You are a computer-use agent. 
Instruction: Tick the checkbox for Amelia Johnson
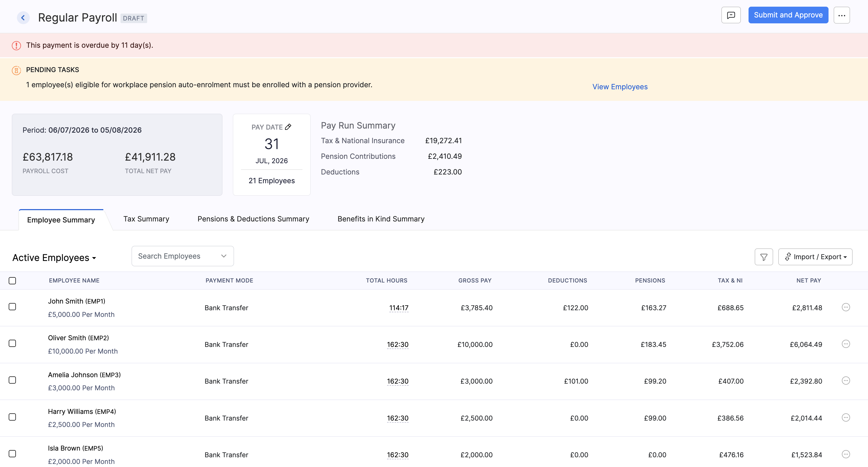(13, 380)
